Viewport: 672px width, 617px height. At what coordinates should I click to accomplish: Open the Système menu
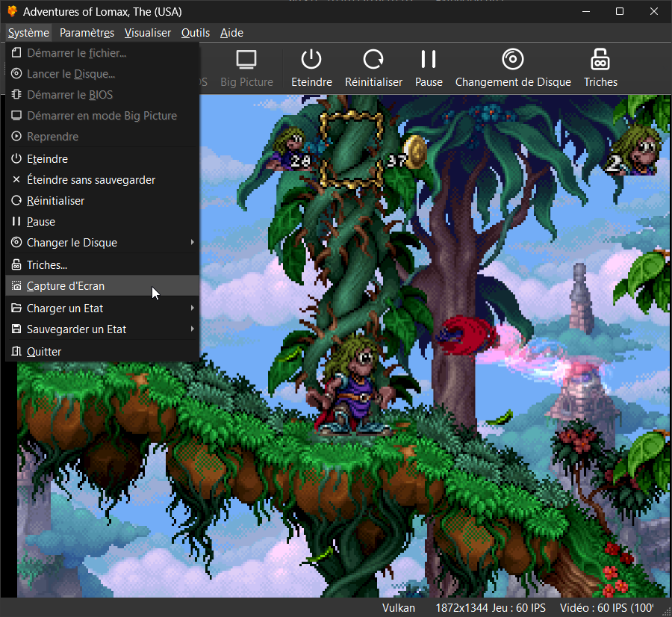point(28,33)
